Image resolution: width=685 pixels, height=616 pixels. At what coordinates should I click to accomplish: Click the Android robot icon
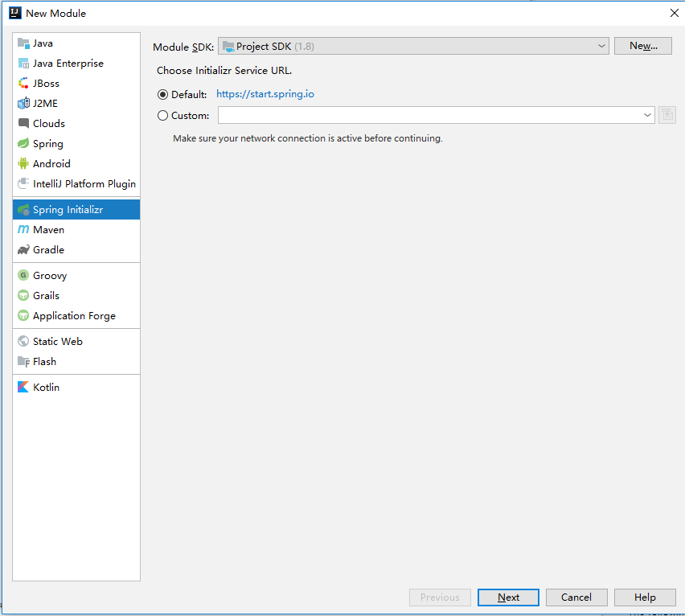click(x=23, y=163)
